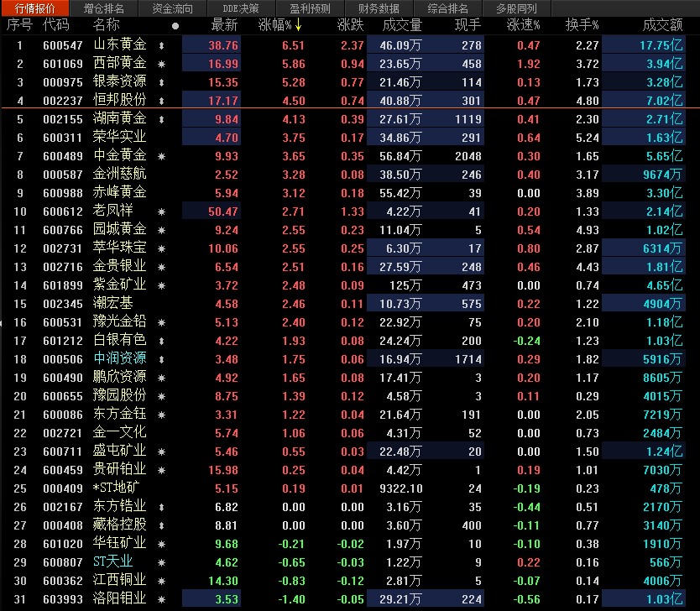
Task: Click the star marker beside 紫金矿业
Action: [x=162, y=285]
